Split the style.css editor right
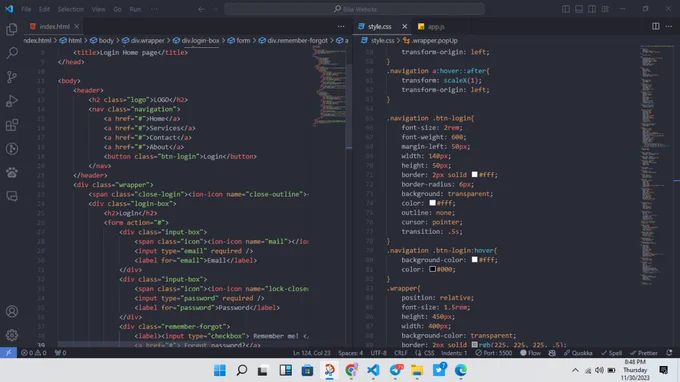This screenshot has width=680, height=382. (x=656, y=26)
